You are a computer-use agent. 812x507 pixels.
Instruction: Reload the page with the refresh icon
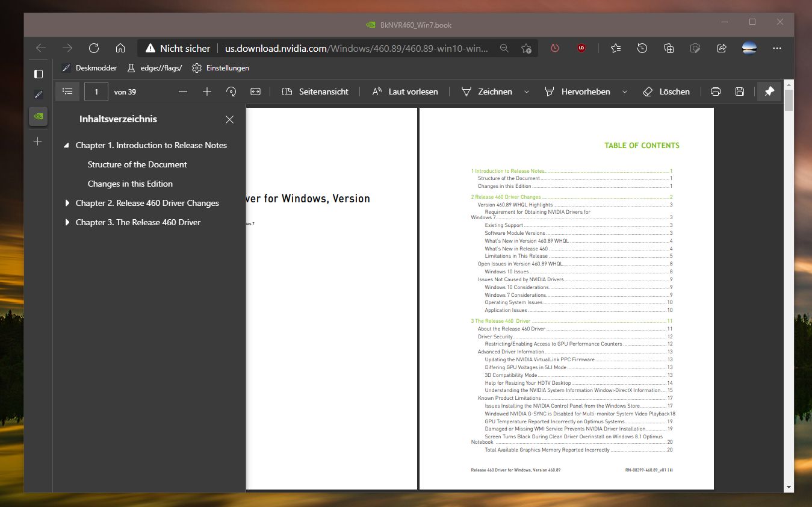tap(94, 48)
